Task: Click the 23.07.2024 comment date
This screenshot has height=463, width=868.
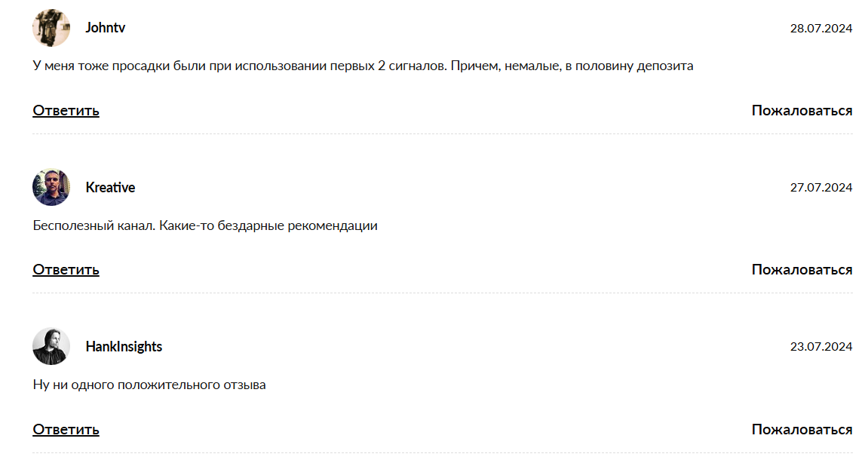Action: click(820, 347)
